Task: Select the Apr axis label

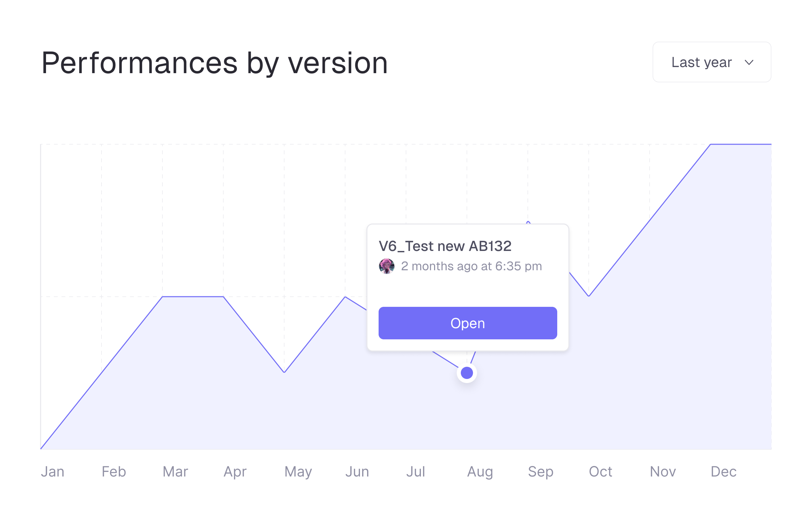Action: 235,472
